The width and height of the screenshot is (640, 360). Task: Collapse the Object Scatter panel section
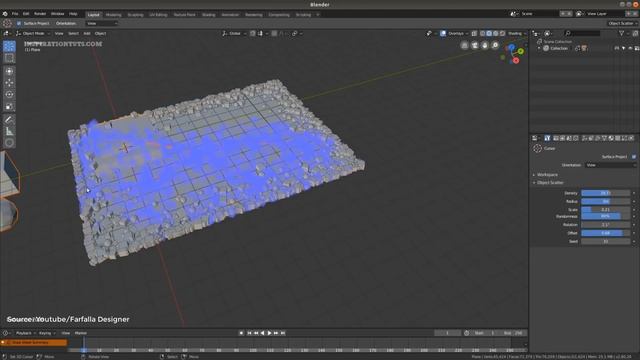click(549, 183)
